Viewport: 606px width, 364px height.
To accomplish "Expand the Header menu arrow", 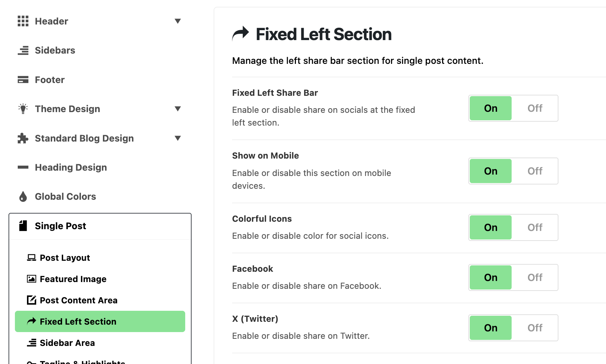I will (x=178, y=21).
